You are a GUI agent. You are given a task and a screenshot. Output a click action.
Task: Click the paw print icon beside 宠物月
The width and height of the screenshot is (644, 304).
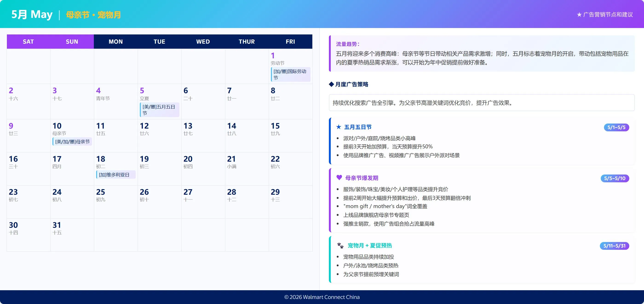(340, 246)
